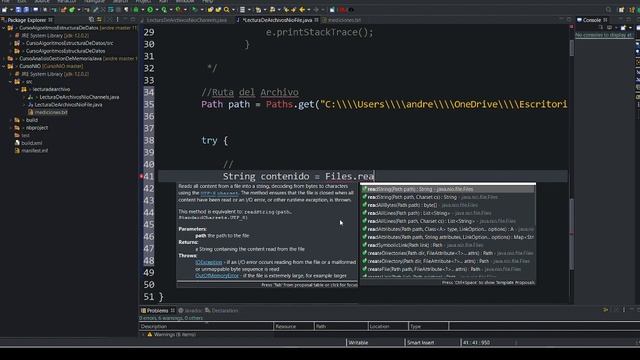Click the yellow filter icon in Problems panel
640x360 pixels.
[x=605, y=310]
